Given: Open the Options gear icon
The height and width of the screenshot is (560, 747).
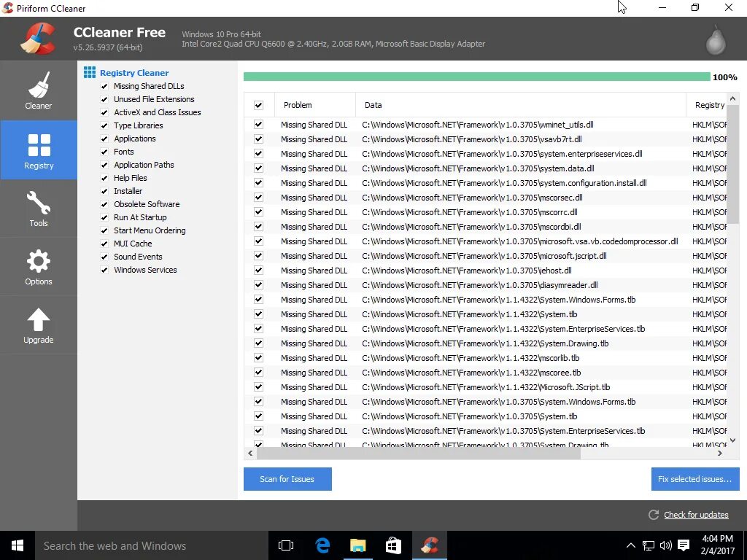Looking at the screenshot, I should (x=39, y=261).
